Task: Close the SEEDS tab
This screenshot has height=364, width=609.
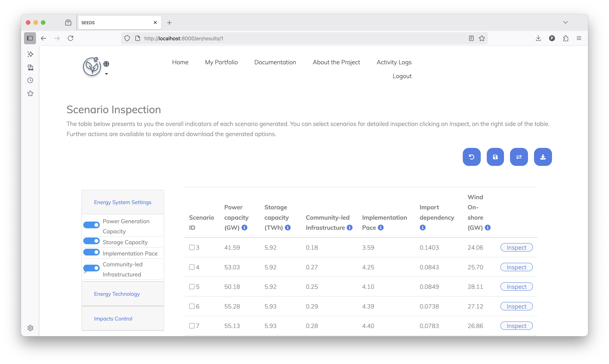Action: pyautogui.click(x=155, y=22)
